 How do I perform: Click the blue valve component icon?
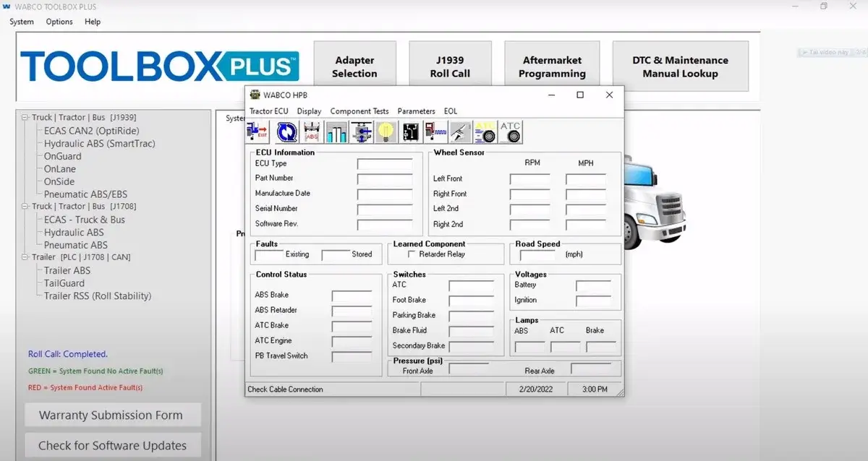(x=362, y=132)
